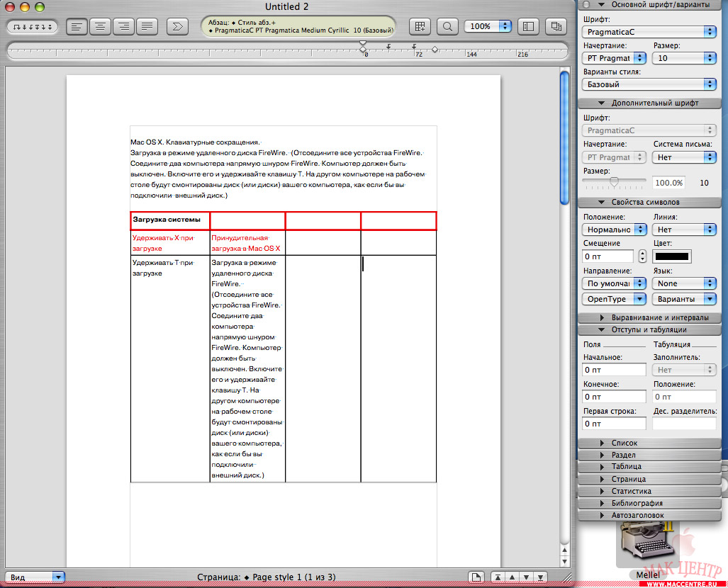Click the Дес. разделитель field
The image size is (728, 588).
[x=684, y=424]
